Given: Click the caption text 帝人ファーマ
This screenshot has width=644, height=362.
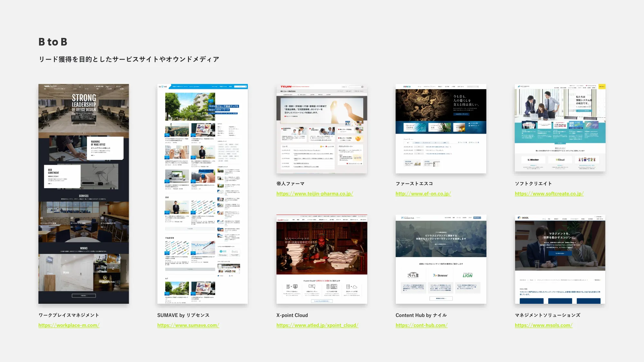Looking at the screenshot, I should [x=290, y=184].
